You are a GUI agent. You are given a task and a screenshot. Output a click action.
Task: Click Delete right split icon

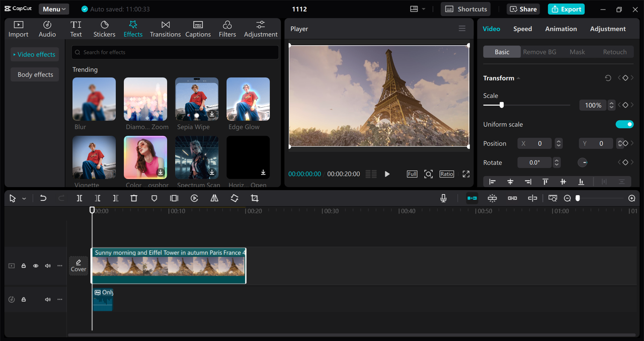pyautogui.click(x=116, y=198)
